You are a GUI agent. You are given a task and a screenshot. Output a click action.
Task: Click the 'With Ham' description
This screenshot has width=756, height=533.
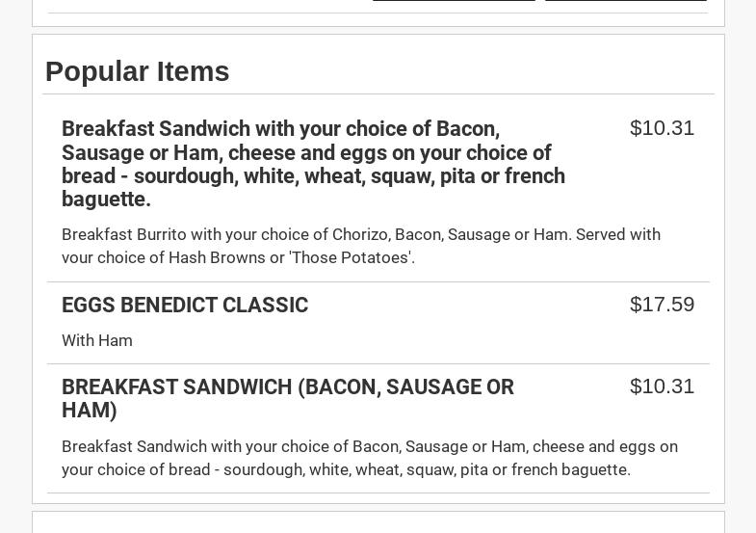(x=97, y=340)
